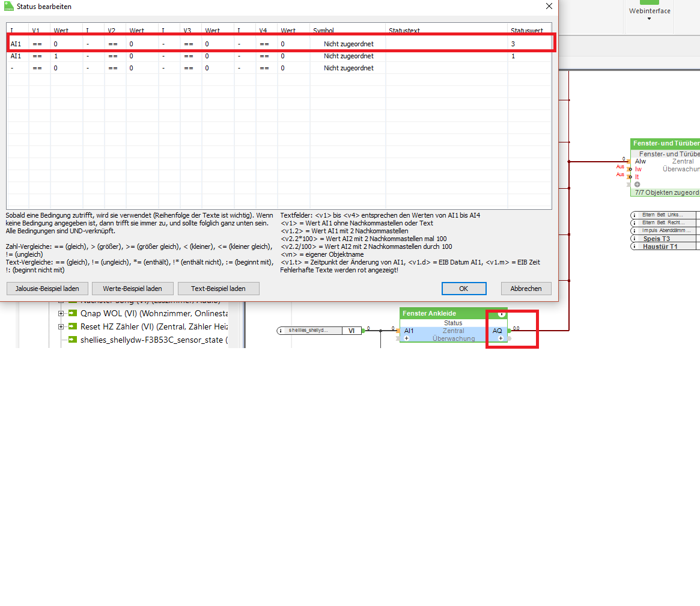The height and width of the screenshot is (606, 700).
Task: Click first row Statuswert cell showing 3
Action: [x=529, y=44]
